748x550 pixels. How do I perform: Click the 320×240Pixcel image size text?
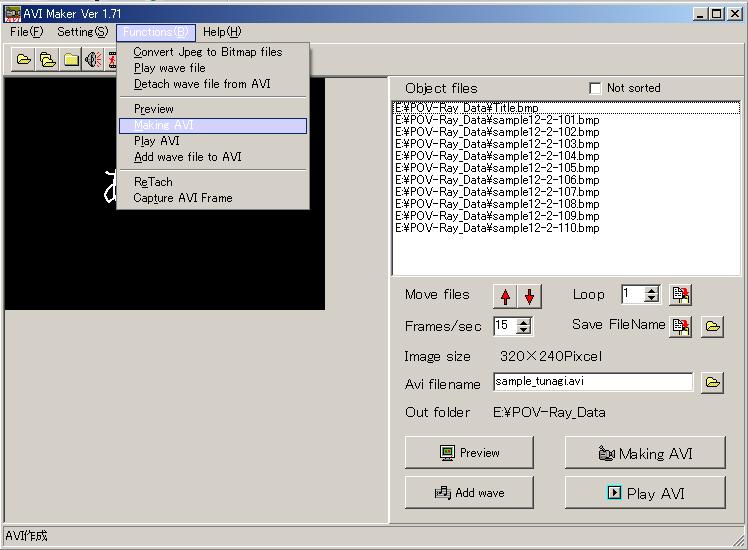(x=551, y=356)
